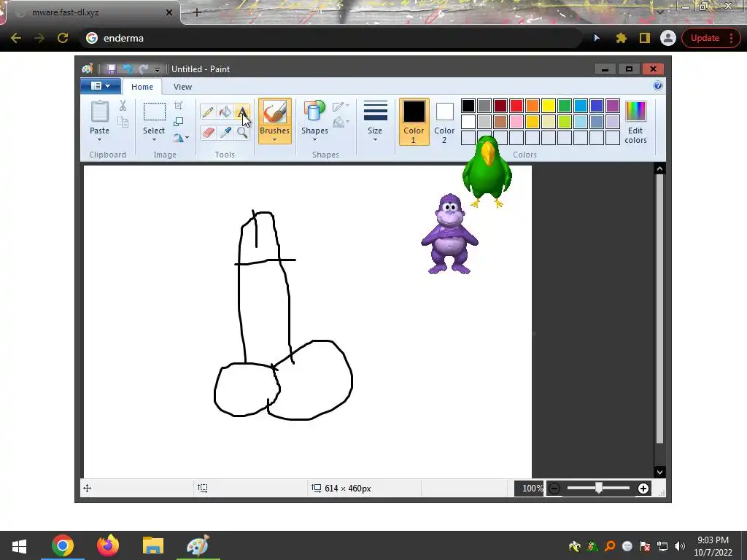Click the address bar showing enderma
Viewport: 747px width, 560px height.
(331, 38)
